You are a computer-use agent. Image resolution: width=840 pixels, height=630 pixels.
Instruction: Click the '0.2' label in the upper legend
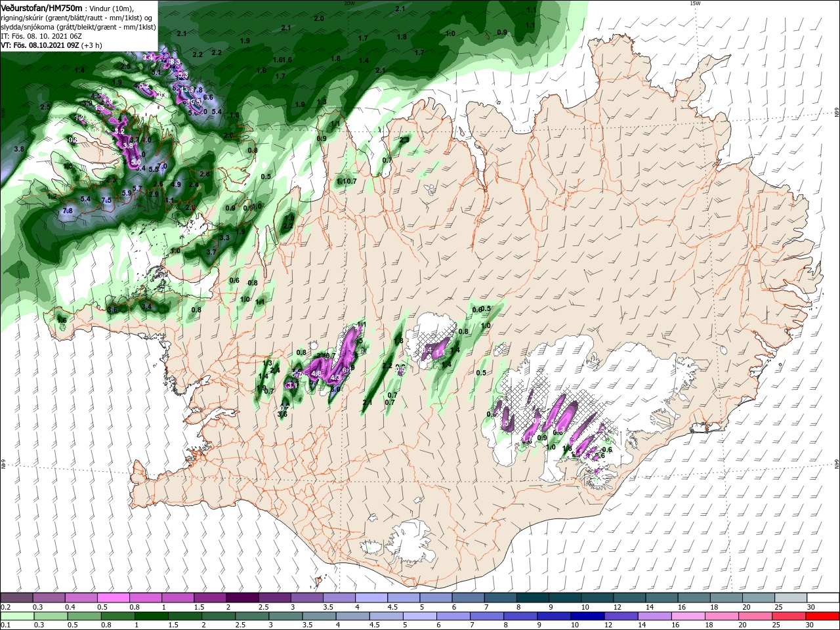[x=6, y=607]
